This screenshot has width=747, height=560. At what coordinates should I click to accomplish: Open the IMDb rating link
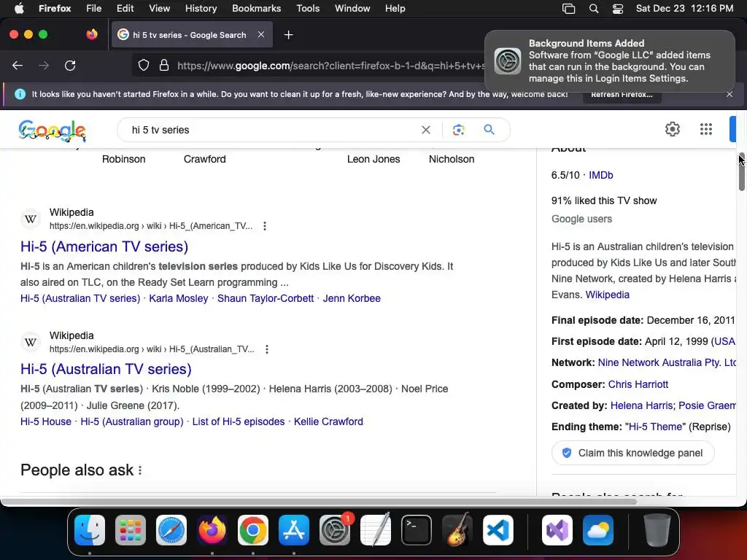601,175
